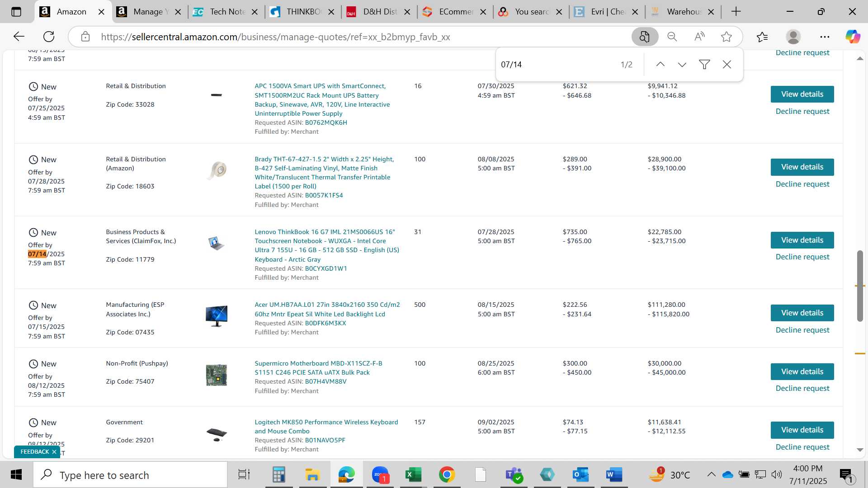Show hidden system tray icons
Screen dimensions: 868x488
tap(711, 474)
